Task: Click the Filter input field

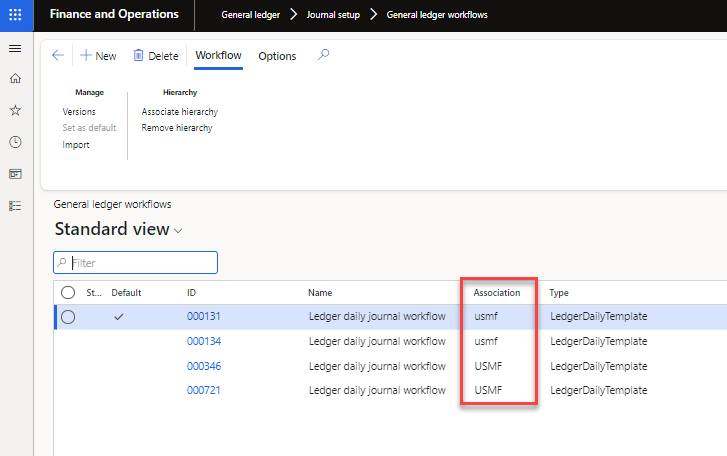Action: pos(135,263)
